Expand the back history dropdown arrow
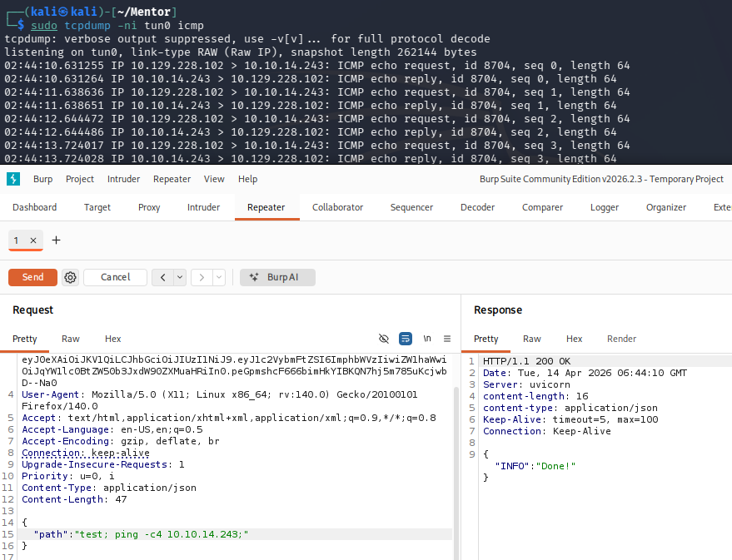Screen dimensions: 732x560 (x=179, y=277)
